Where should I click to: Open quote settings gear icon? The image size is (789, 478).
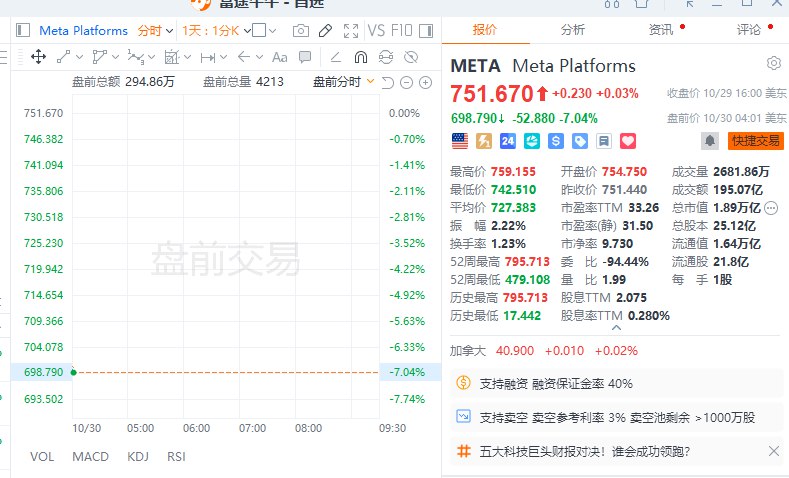coord(774,63)
